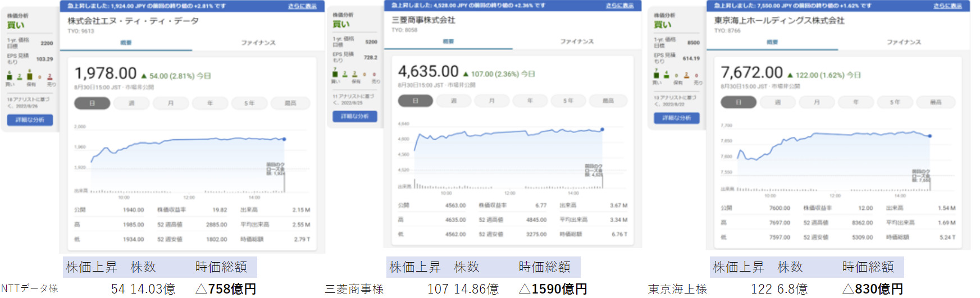Screen dimensions: 980x298
Task: Open さらに表示 link in NTT Data panel
Action: click(302, 6)
